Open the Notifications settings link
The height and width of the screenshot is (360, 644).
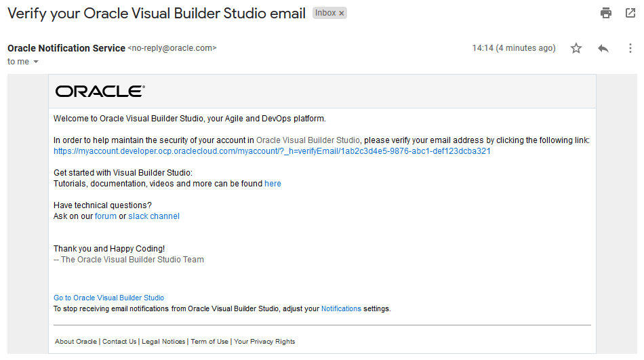341,308
